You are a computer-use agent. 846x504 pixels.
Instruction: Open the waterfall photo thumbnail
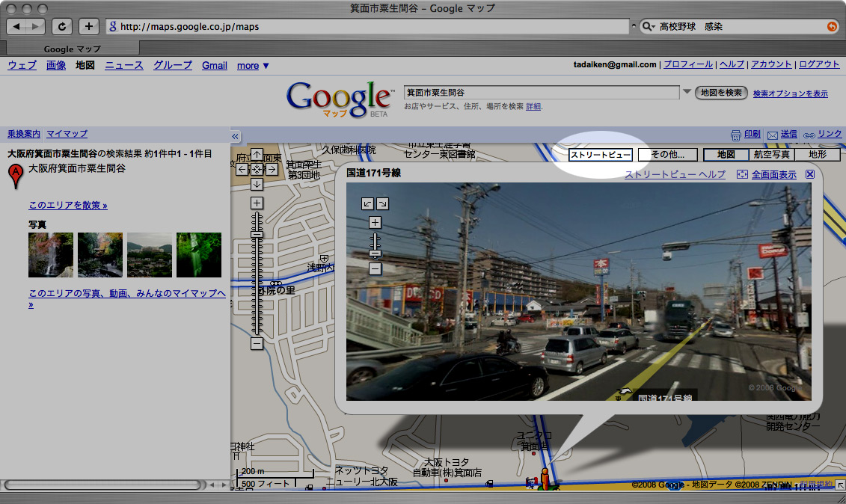[x=51, y=255]
